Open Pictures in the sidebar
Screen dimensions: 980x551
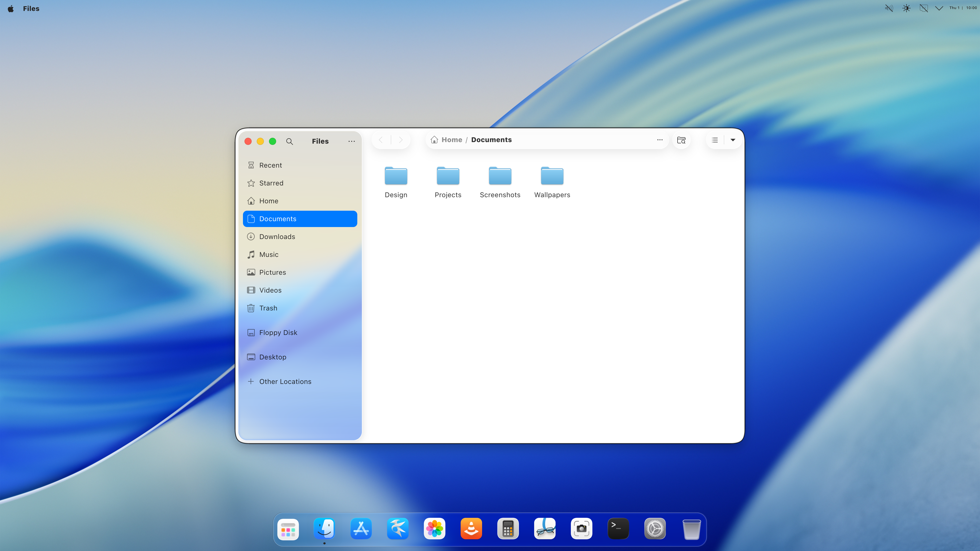(300, 273)
